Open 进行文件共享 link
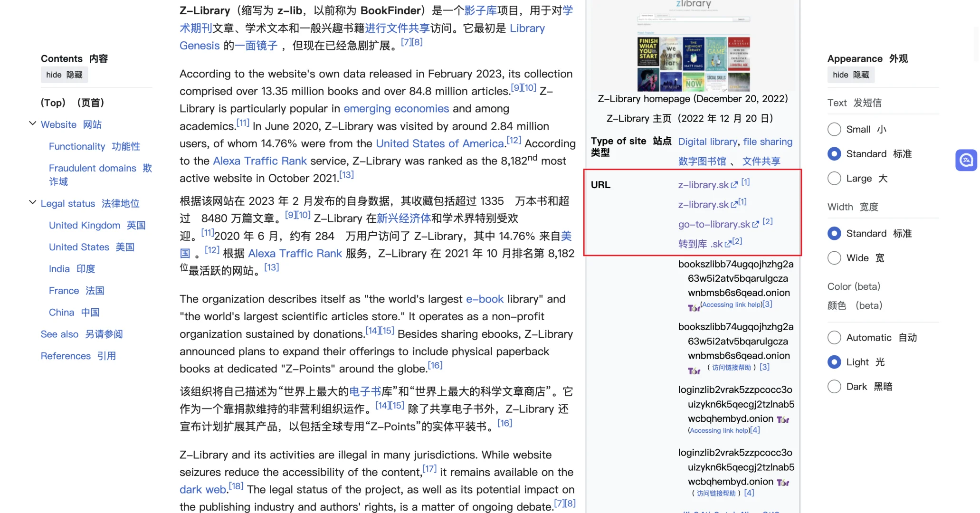The height and width of the screenshot is (513, 980). point(398,28)
